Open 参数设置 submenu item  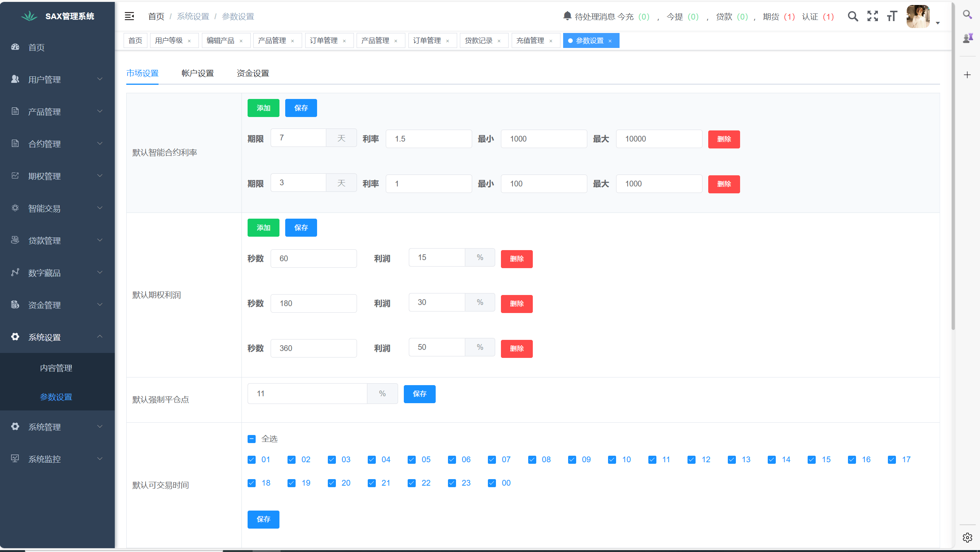(x=56, y=397)
